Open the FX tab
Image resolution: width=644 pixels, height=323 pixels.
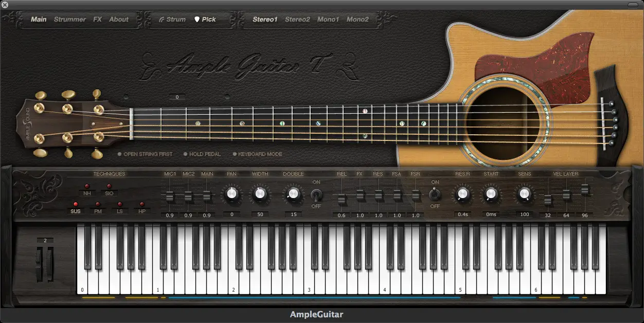pyautogui.click(x=97, y=20)
